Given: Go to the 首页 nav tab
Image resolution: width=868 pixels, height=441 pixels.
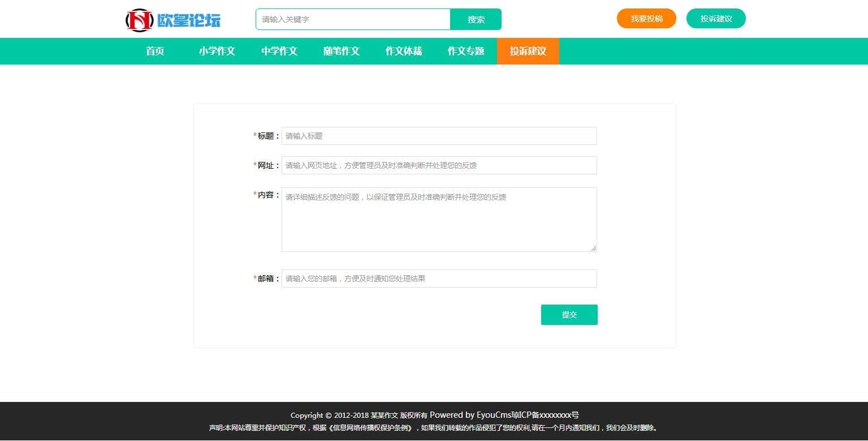Looking at the screenshot, I should pyautogui.click(x=155, y=52).
